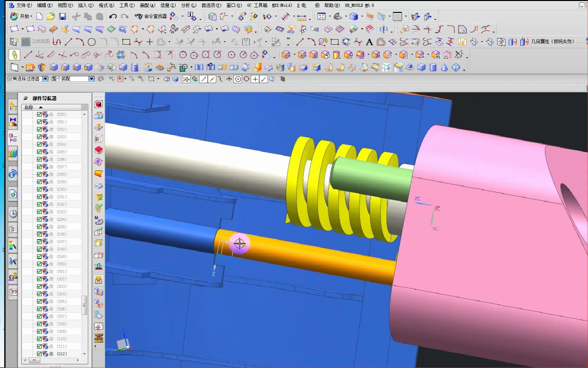Launch the 命令查找器 command finder
Viewport: 588px width, 368px height.
pyautogui.click(x=151, y=16)
